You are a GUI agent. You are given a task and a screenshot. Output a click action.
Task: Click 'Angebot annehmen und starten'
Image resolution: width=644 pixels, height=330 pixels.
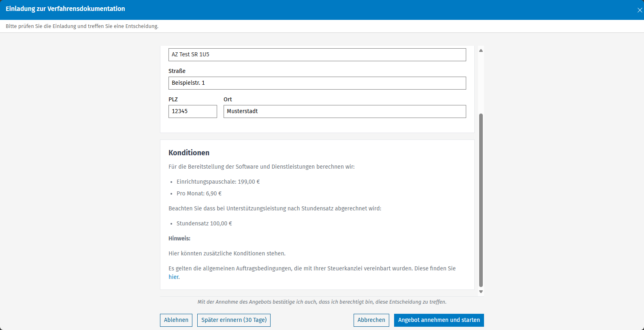tap(439, 320)
